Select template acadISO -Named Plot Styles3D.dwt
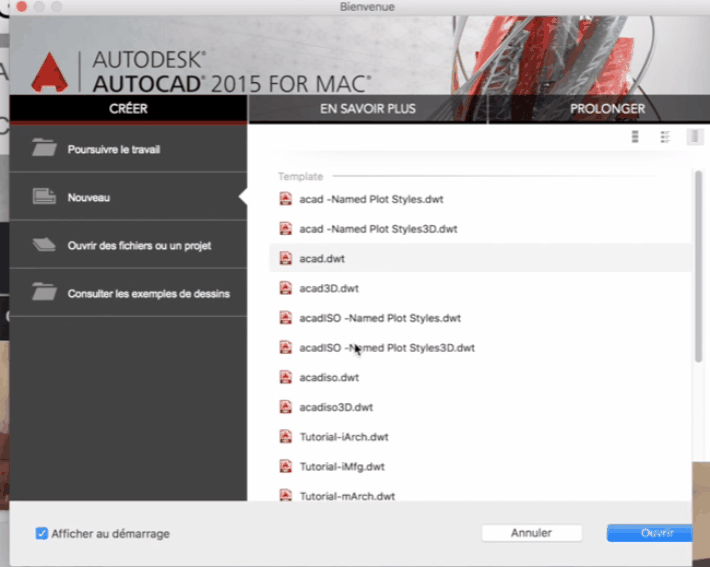Image resolution: width=710 pixels, height=567 pixels. [x=387, y=348]
